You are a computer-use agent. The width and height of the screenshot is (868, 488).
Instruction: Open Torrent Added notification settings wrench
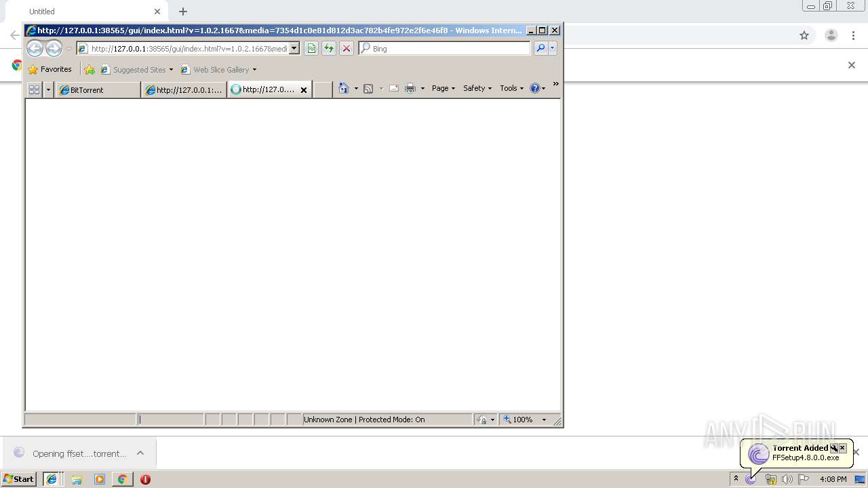click(834, 448)
